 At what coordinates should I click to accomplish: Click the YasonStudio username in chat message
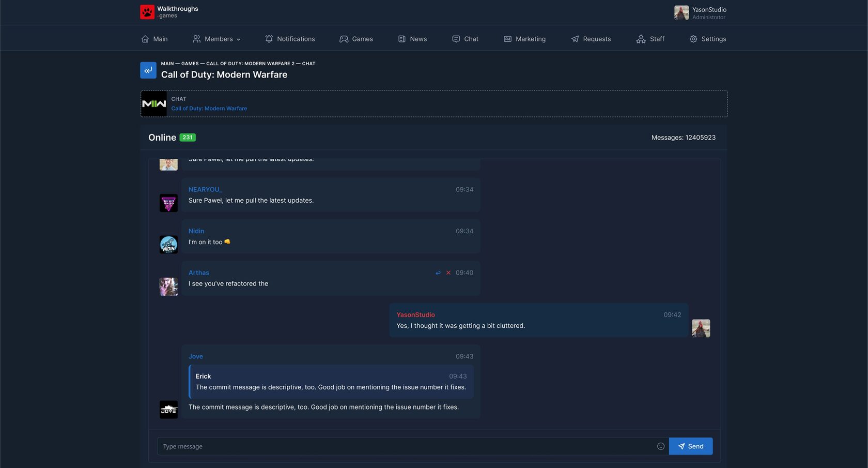tap(415, 315)
